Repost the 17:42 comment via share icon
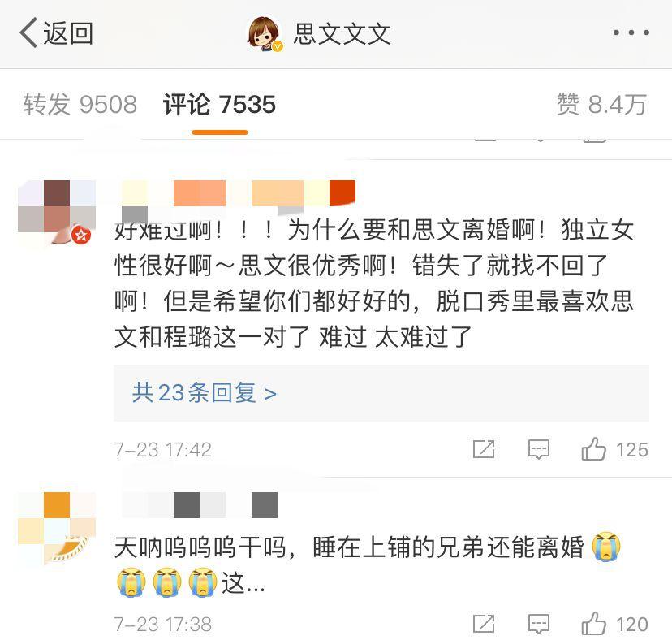The image size is (672, 640). [484, 449]
